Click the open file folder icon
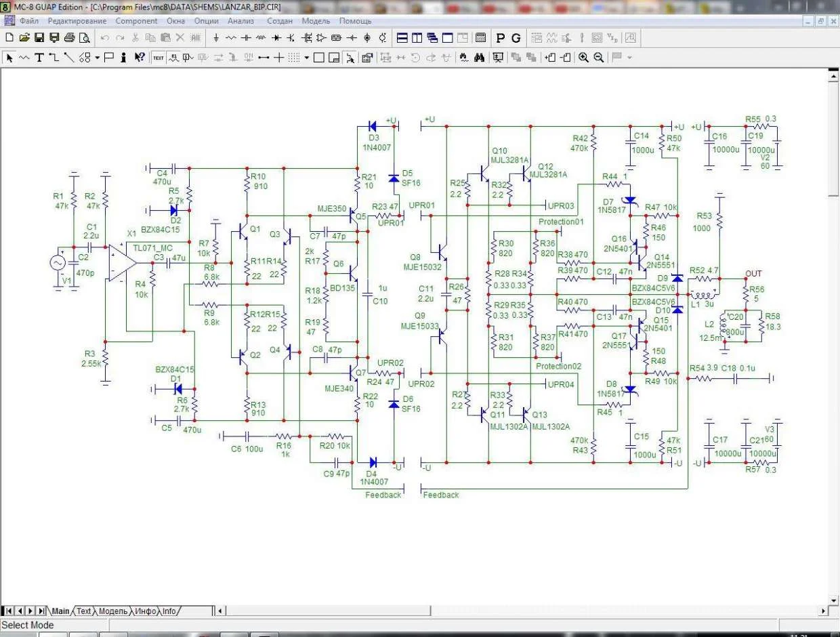This screenshot has width=840, height=637. (x=24, y=38)
